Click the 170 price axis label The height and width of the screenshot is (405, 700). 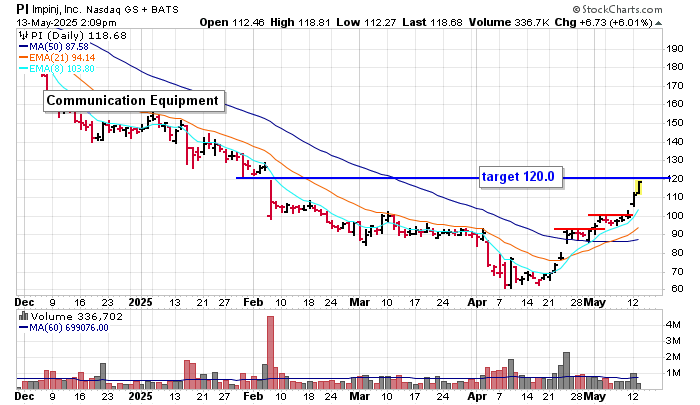coord(675,86)
